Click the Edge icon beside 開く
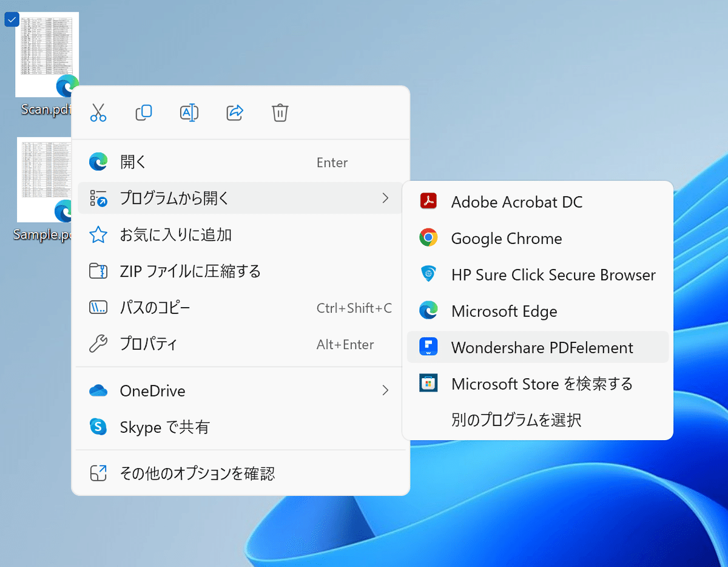The image size is (728, 567). (98, 161)
